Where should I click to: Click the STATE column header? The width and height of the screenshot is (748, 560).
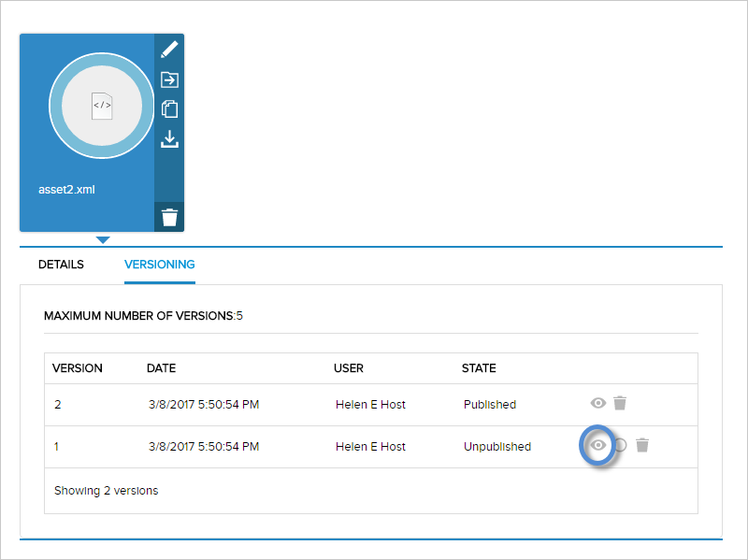479,368
